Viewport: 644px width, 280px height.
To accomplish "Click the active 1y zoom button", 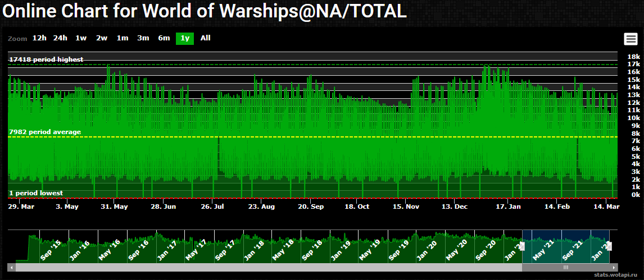I will point(185,38).
